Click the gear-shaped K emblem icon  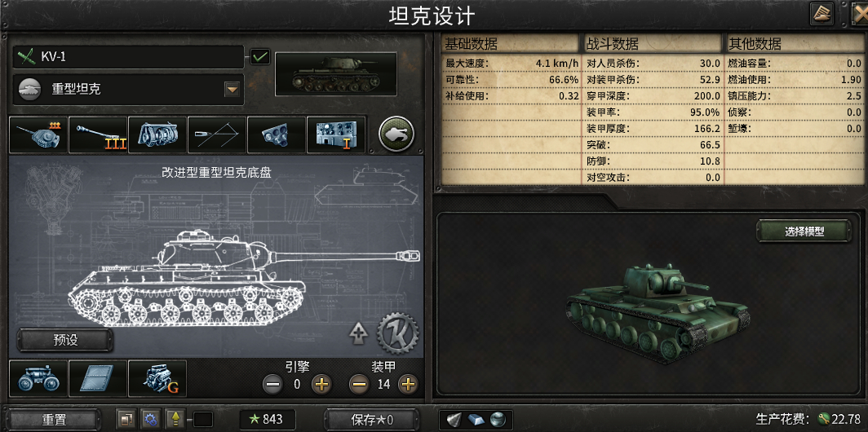pyautogui.click(x=397, y=333)
